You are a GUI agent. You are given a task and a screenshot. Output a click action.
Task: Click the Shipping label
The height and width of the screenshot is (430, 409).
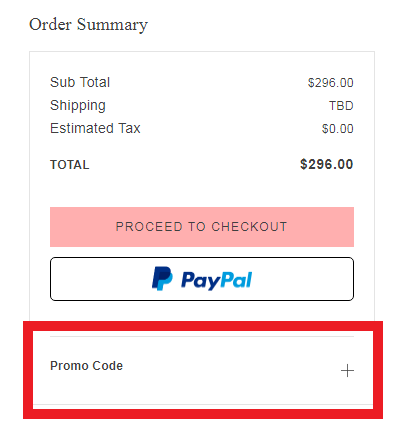78,106
